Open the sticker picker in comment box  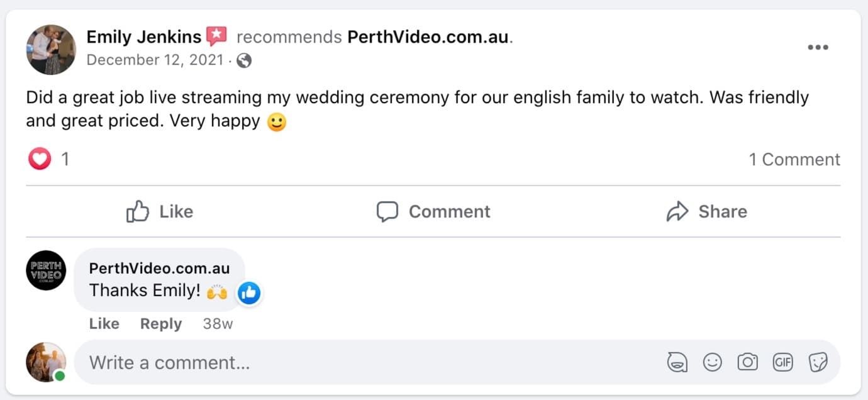[818, 362]
